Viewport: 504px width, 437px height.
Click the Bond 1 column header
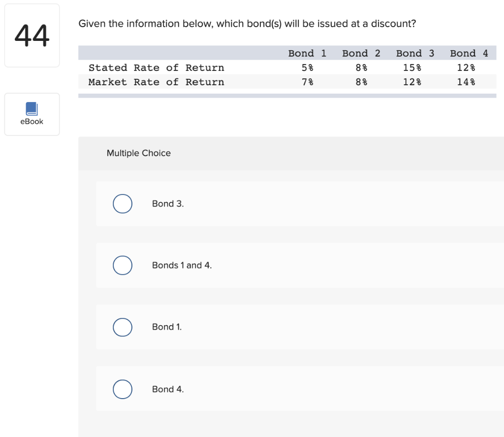point(308,53)
